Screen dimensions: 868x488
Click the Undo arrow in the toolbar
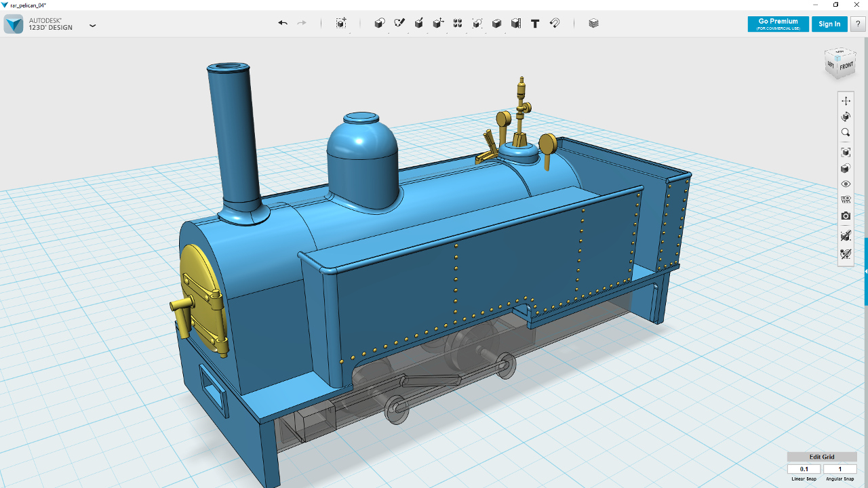click(283, 23)
